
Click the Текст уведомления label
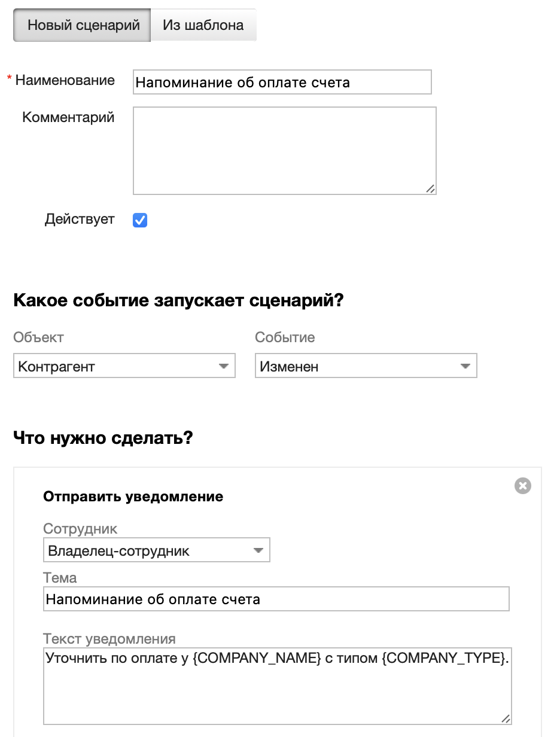[x=109, y=638]
